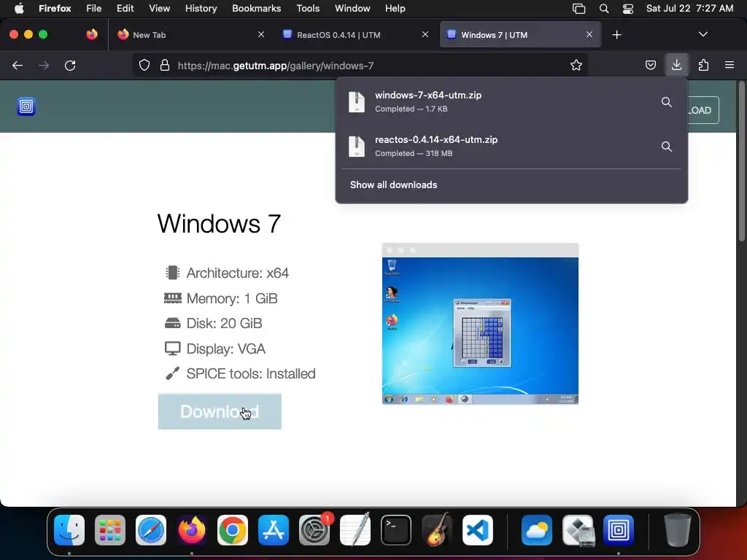The height and width of the screenshot is (560, 747).
Task: Bookmark this page with the star icon
Action: (x=576, y=65)
